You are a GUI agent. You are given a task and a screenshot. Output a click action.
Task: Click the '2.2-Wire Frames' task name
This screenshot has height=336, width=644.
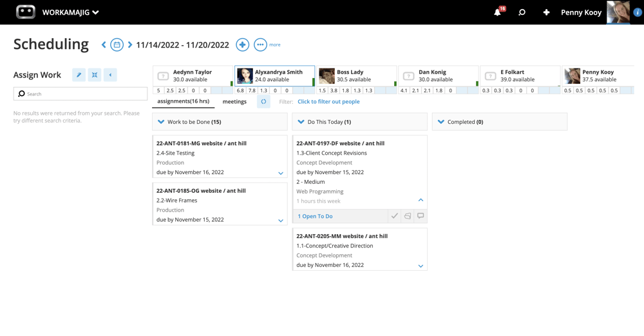[176, 201]
